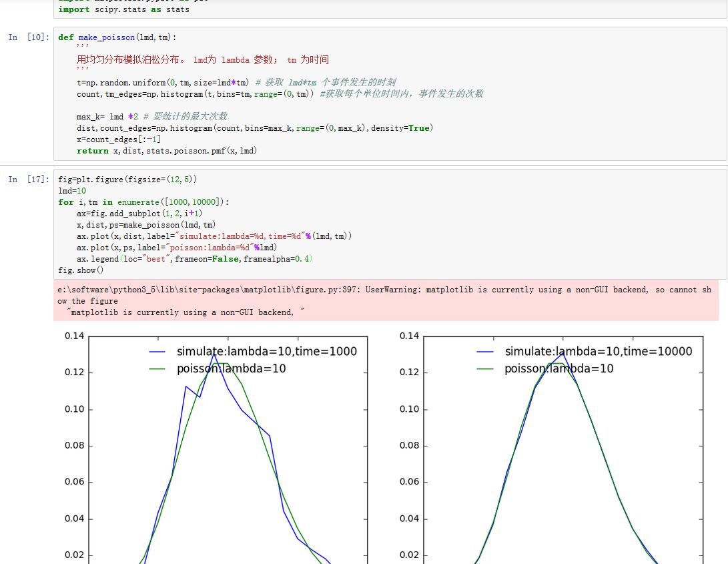Select the In [17] cell prompt

coord(28,180)
